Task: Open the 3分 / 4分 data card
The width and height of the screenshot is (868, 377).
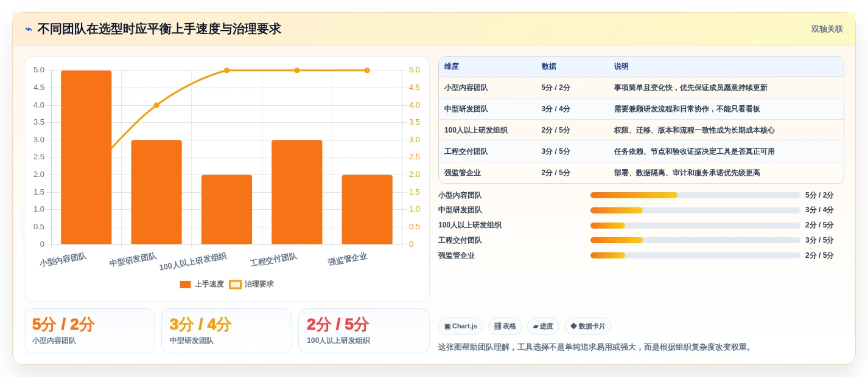Action: (226, 331)
